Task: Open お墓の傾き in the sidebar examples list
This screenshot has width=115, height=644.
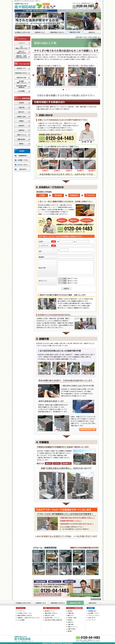Action: coord(22,130)
